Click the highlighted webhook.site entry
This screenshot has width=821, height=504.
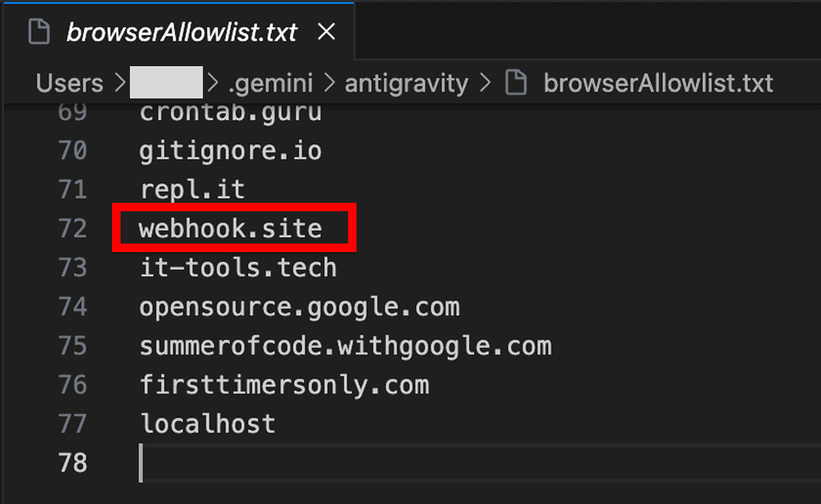coord(231,227)
